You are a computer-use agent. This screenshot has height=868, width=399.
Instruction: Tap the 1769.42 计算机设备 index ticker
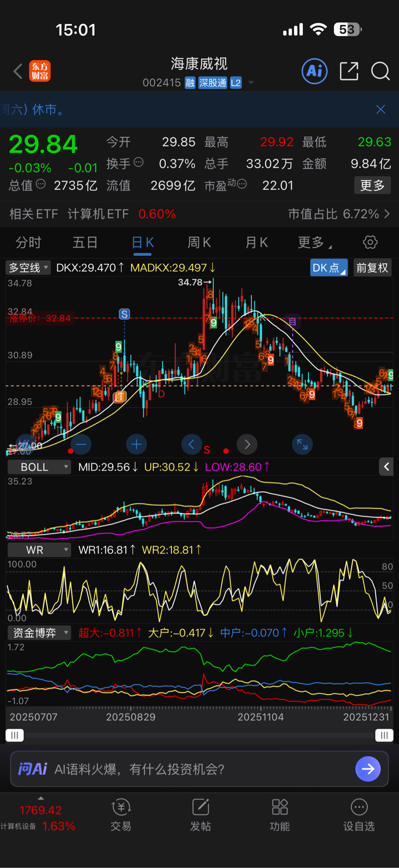[x=40, y=818]
